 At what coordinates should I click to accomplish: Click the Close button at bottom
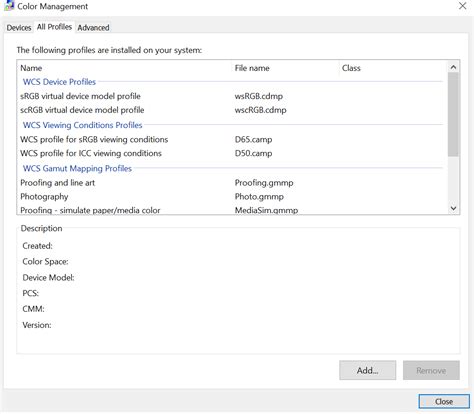444,402
